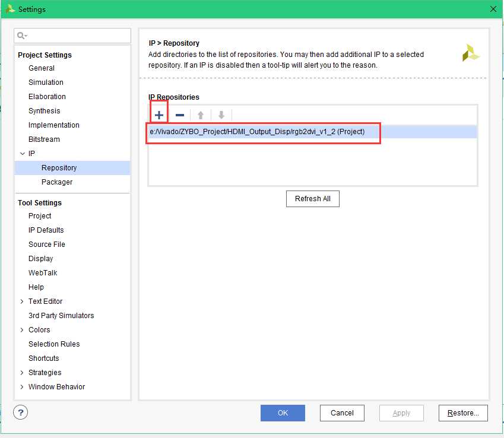Select the IP settings item
Screen dimensions: 504x438
31,154
